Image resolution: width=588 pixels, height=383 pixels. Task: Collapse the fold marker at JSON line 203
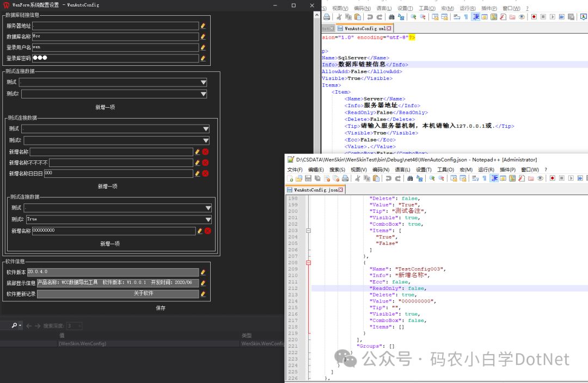pyautogui.click(x=308, y=231)
